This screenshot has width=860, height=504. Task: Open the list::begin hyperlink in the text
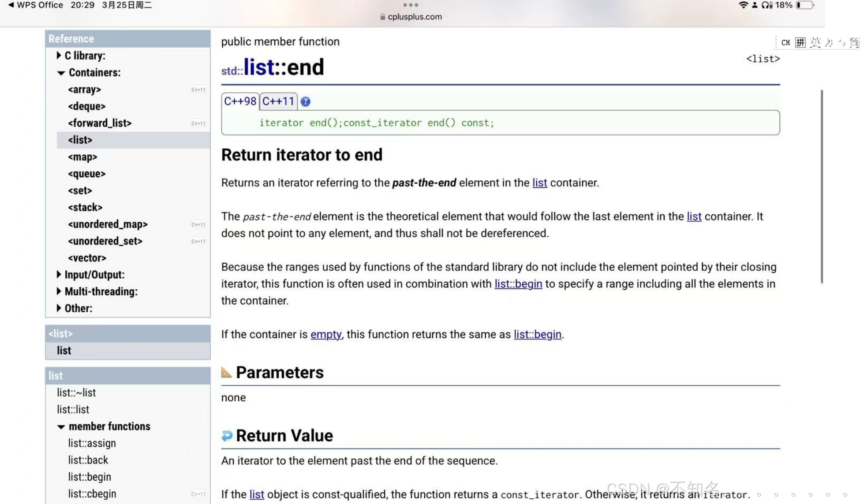click(x=518, y=284)
